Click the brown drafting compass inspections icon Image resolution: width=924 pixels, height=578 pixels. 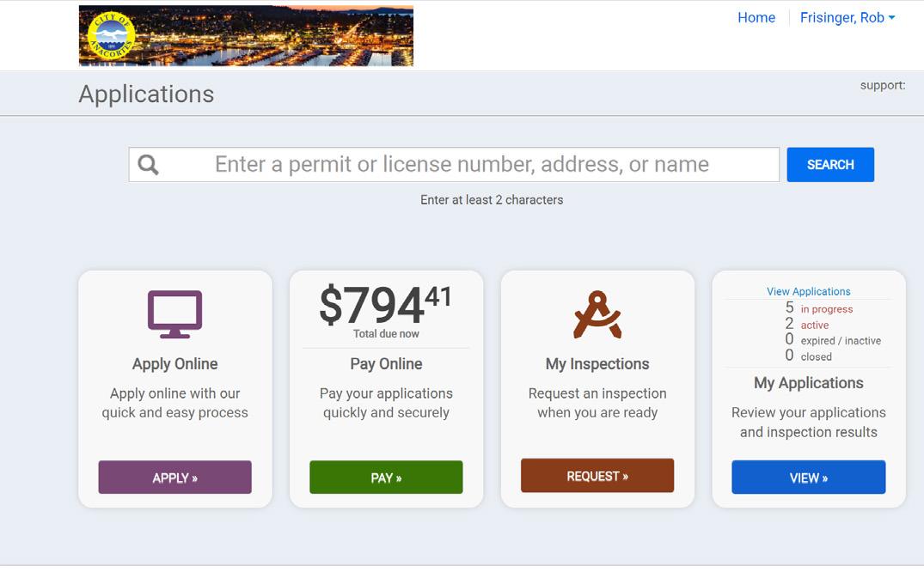[x=597, y=314]
